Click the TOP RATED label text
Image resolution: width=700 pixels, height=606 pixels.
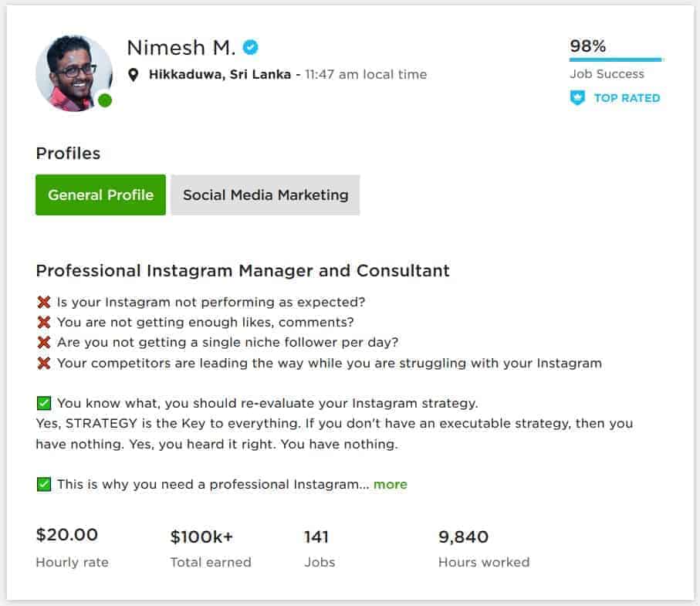pyautogui.click(x=627, y=98)
